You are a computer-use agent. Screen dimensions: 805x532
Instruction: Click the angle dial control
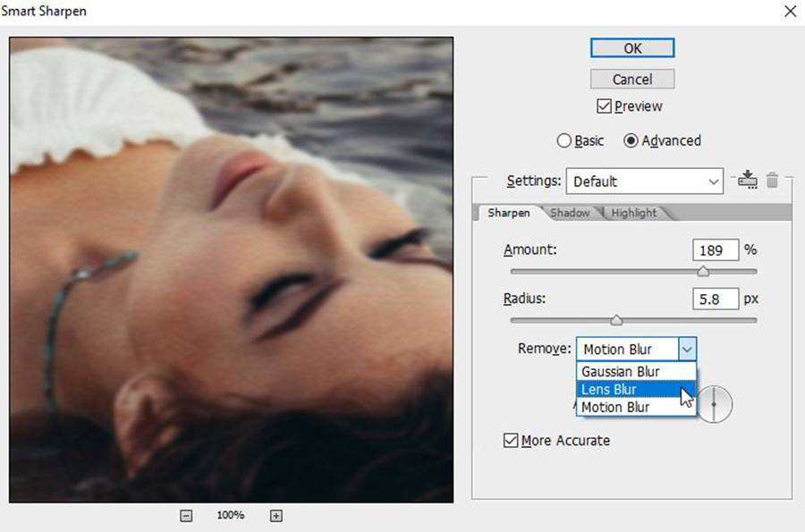(714, 404)
